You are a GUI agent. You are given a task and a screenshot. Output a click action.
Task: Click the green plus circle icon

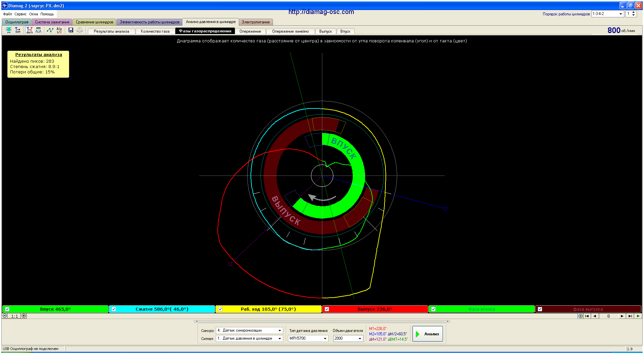pos(581,316)
